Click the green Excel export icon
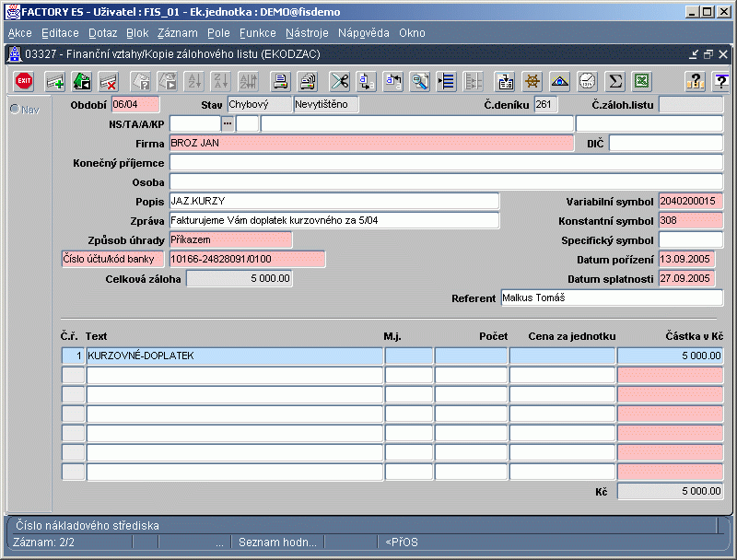Image resolution: width=737 pixels, height=560 pixels. pyautogui.click(x=642, y=81)
